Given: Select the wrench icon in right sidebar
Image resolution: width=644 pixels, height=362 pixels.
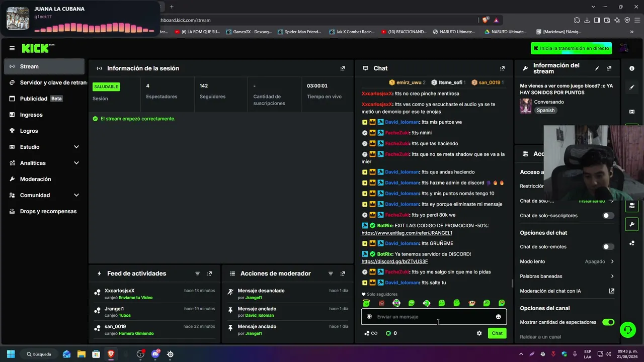Looking at the screenshot, I should point(632,224).
